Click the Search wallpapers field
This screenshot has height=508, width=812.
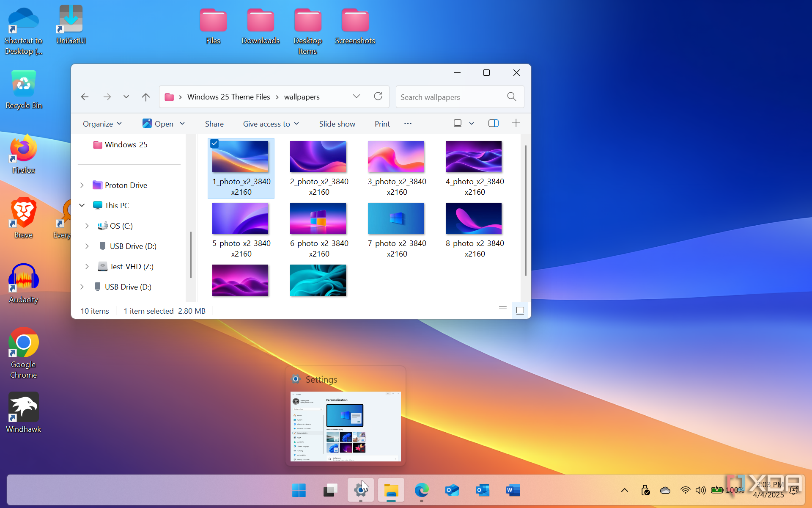460,97
